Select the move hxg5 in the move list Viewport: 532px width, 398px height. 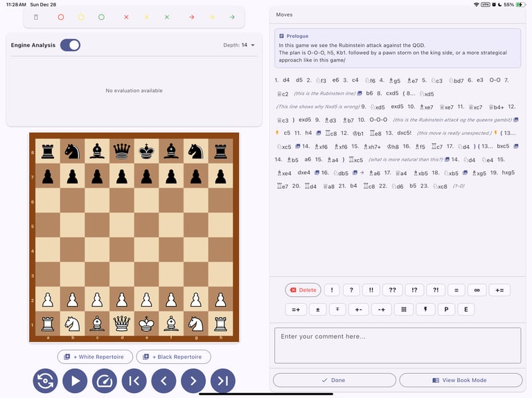click(x=508, y=172)
